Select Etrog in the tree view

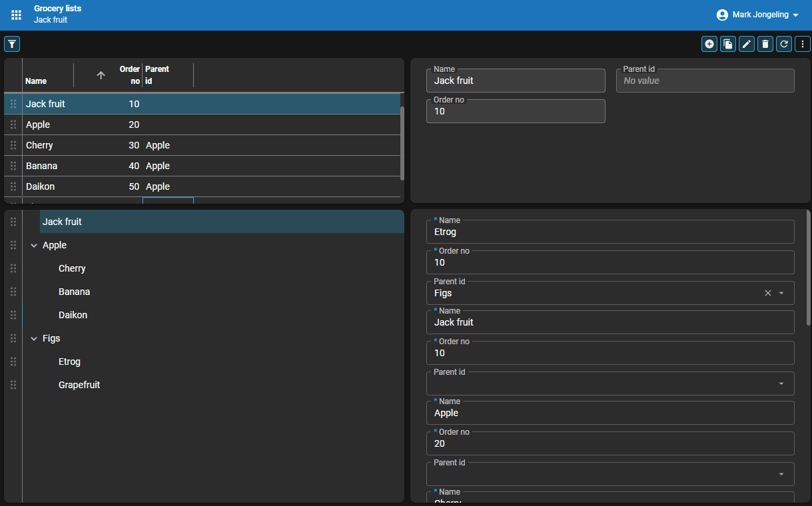69,362
